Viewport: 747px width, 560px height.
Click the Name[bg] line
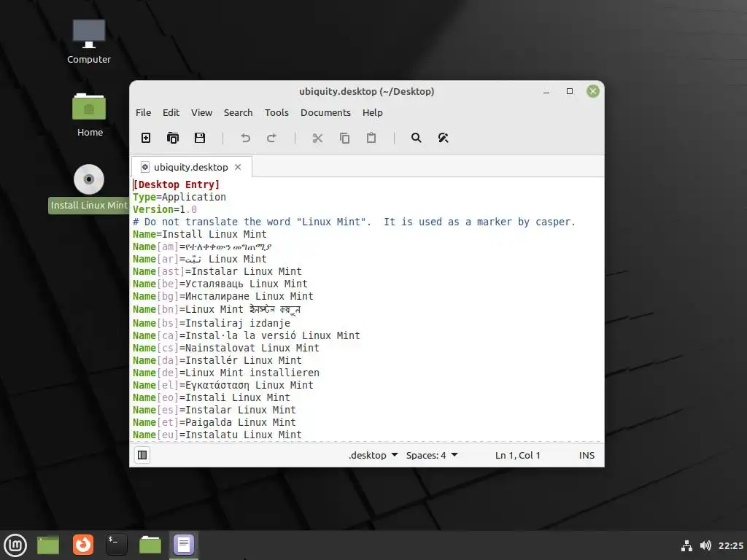tap(223, 296)
